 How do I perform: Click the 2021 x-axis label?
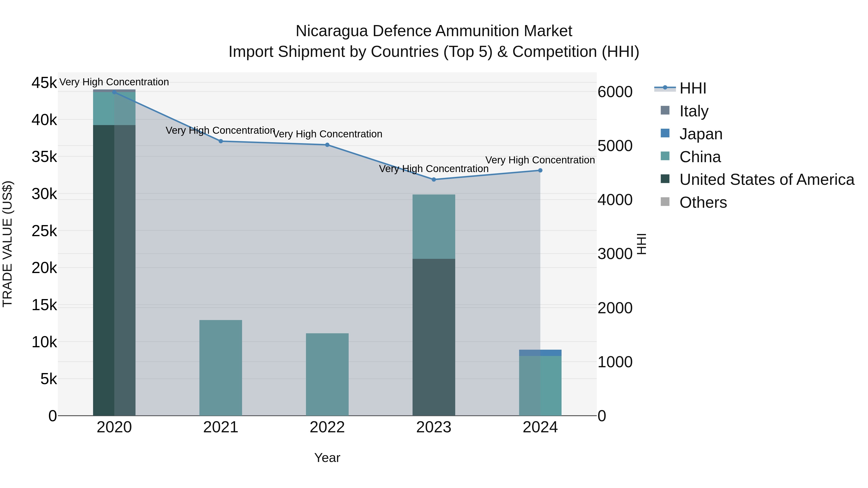point(221,427)
